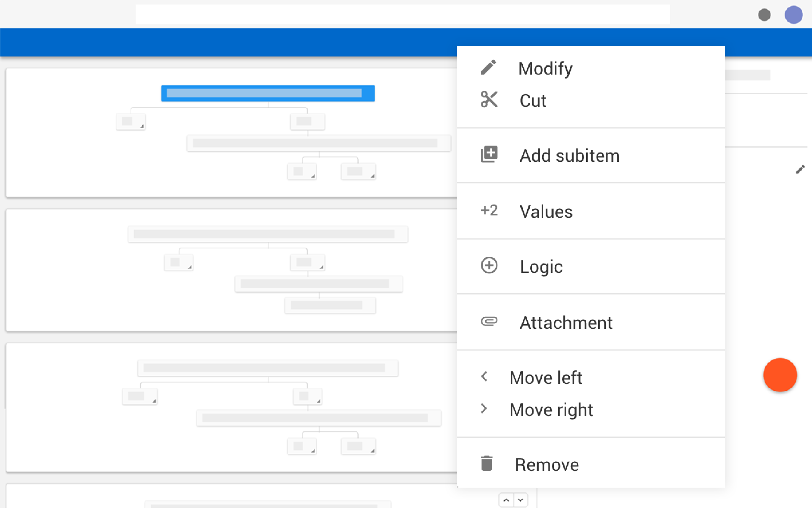812x508 pixels.
Task: Click the +2 Values icon
Action: [x=489, y=211]
